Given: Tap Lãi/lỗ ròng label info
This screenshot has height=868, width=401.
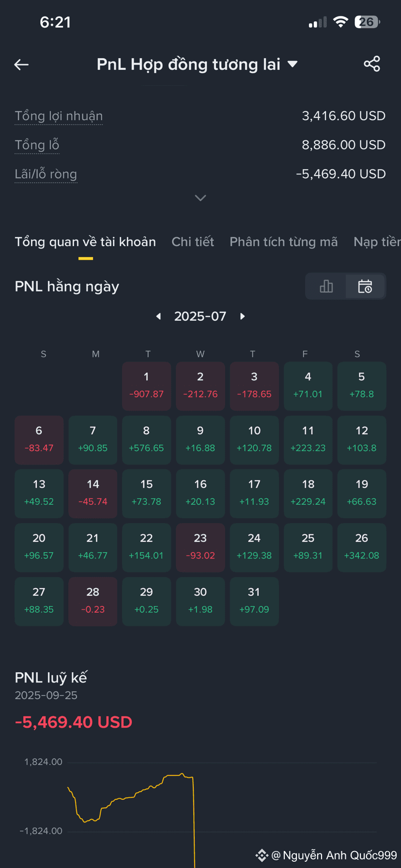Looking at the screenshot, I should [x=46, y=174].
